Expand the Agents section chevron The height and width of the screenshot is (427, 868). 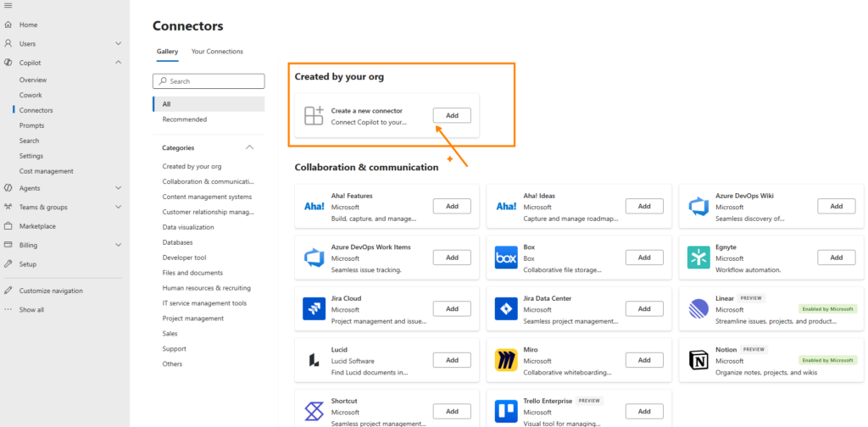click(x=118, y=188)
